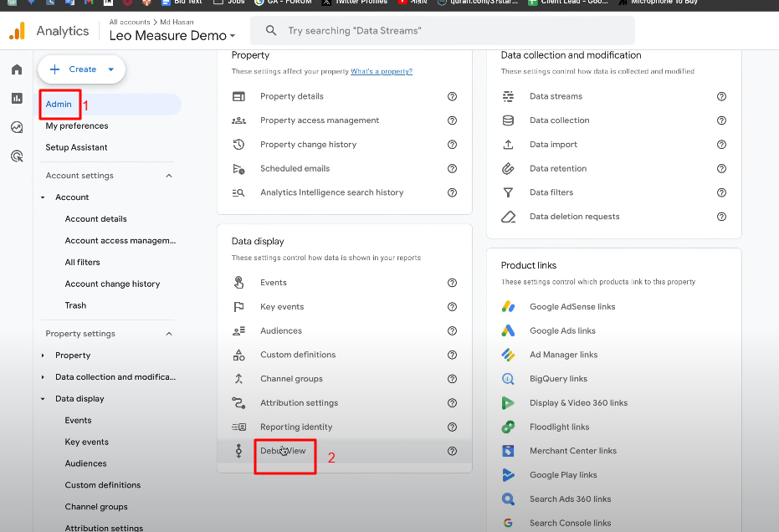Collapse the Property settings section
Image resolution: width=779 pixels, height=532 pixels.
click(x=169, y=335)
